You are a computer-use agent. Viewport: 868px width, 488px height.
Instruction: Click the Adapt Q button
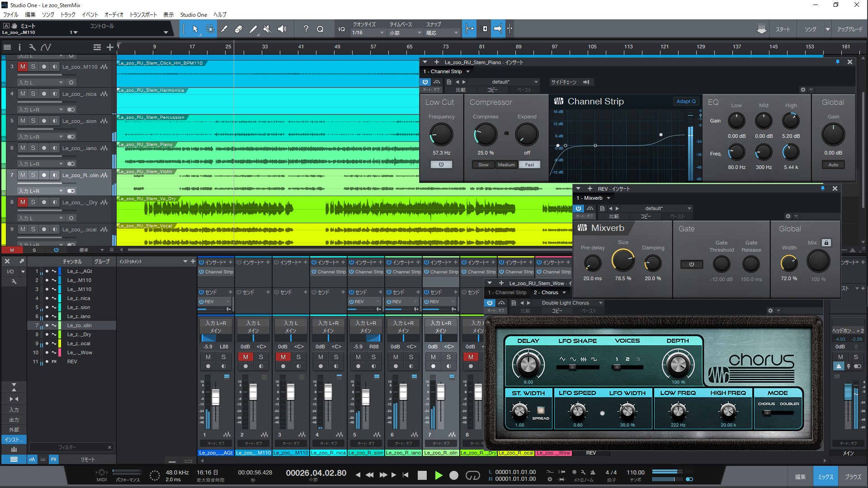pos(686,101)
